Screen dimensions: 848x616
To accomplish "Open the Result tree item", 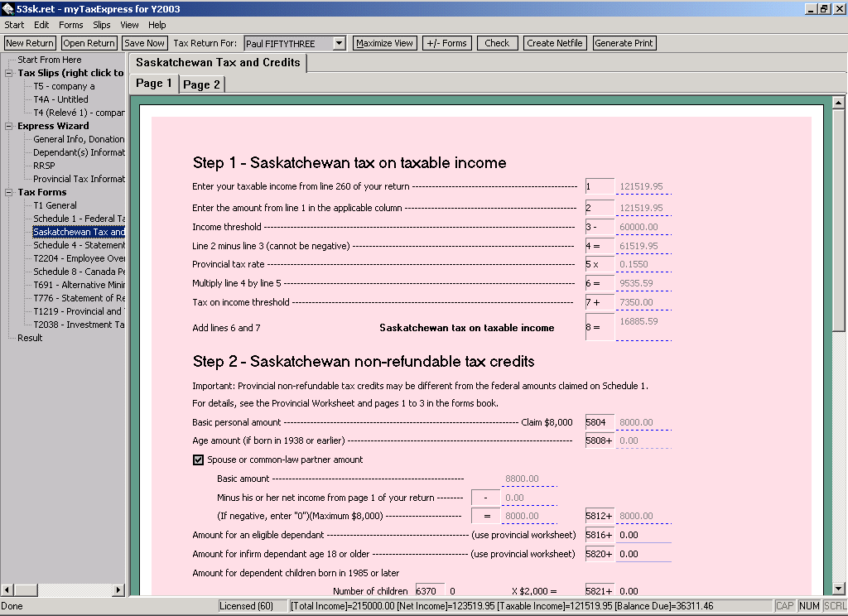I will [x=30, y=338].
